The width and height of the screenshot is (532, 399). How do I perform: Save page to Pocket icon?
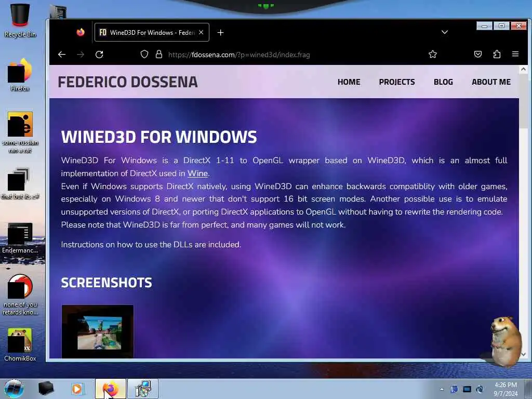478,54
